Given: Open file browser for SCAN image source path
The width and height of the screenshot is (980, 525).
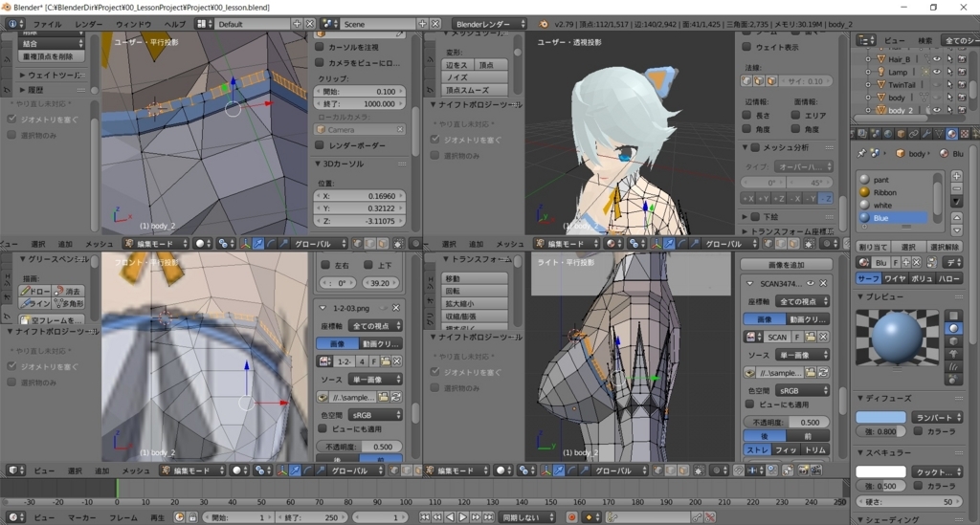Looking at the screenshot, I should pyautogui.click(x=811, y=372).
